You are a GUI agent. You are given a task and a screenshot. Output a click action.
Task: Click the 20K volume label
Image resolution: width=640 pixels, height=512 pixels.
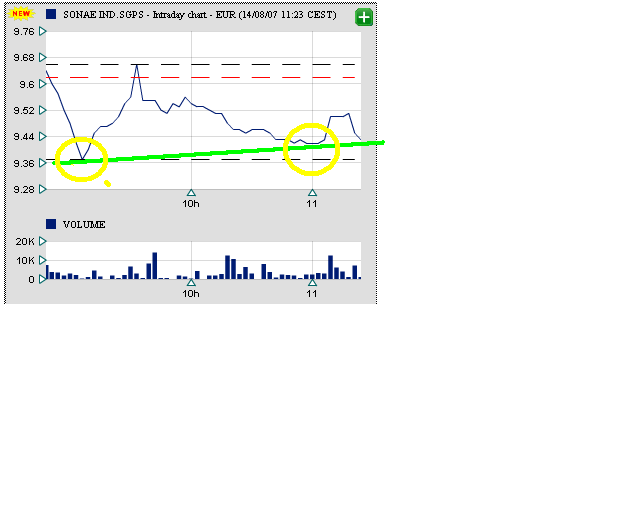[x=25, y=242]
